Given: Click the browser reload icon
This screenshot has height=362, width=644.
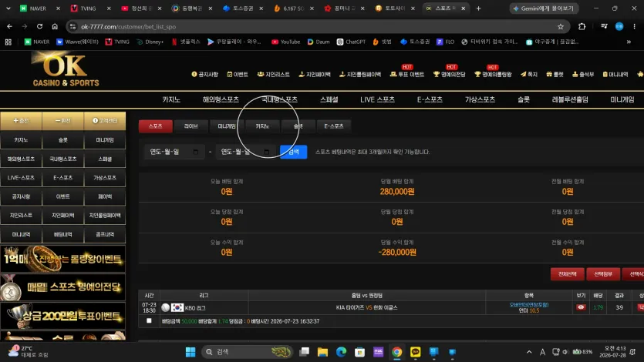Looking at the screenshot, I should [x=39, y=26].
